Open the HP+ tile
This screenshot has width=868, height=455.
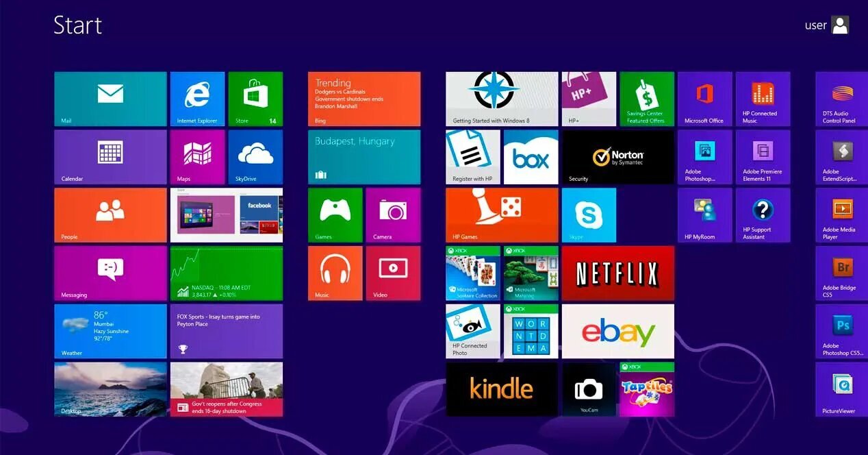point(589,99)
